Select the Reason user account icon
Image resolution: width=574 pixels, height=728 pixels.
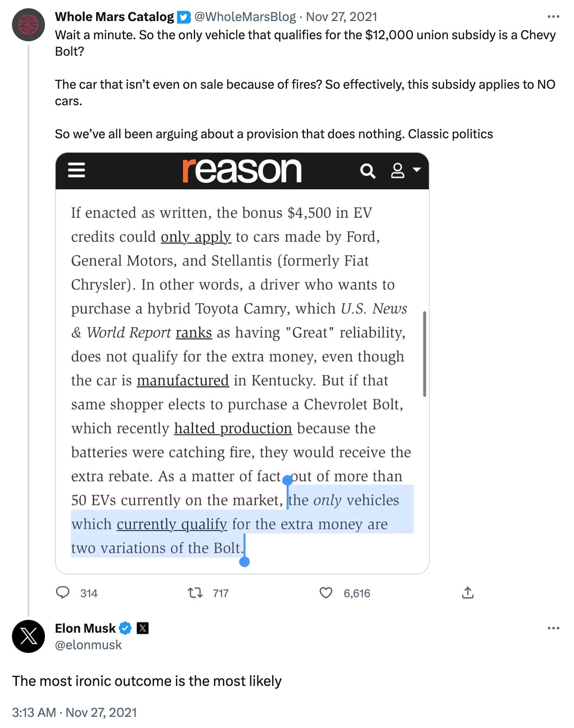pos(397,170)
